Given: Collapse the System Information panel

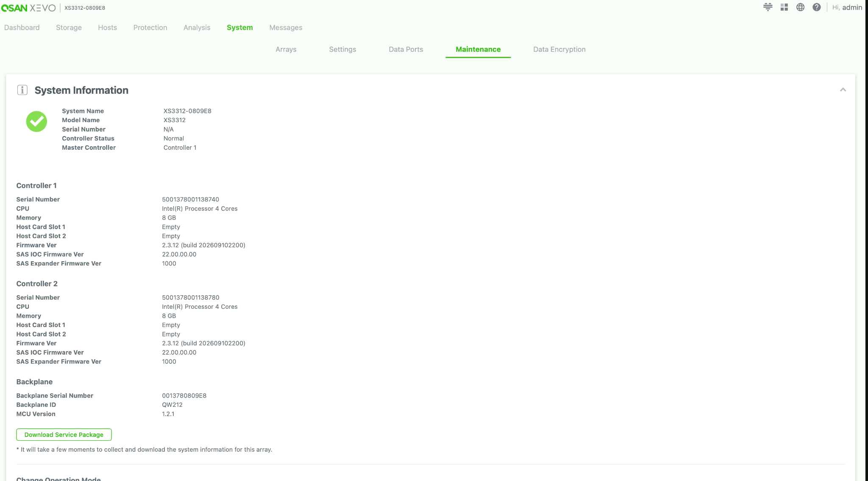Looking at the screenshot, I should [x=843, y=89].
